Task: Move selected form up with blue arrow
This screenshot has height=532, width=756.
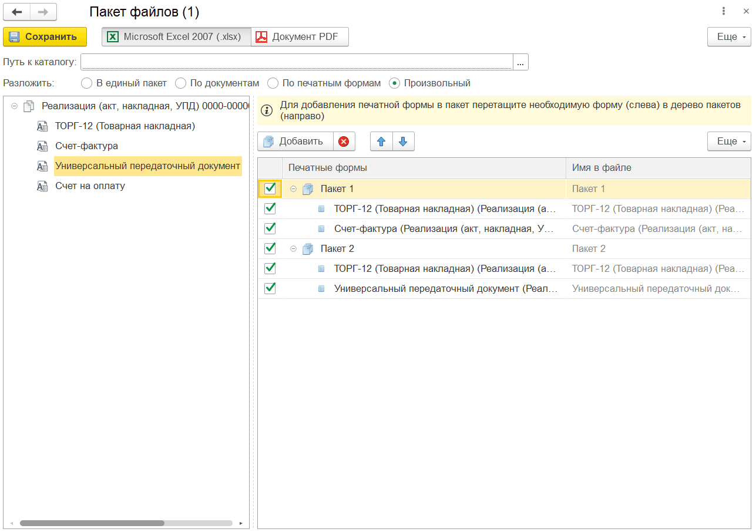Action: (381, 142)
